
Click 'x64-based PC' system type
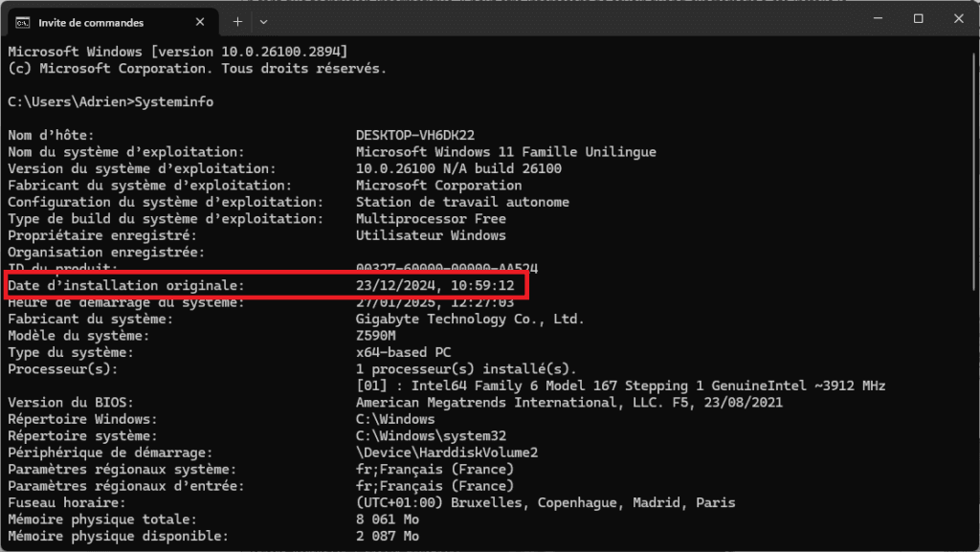coord(403,352)
